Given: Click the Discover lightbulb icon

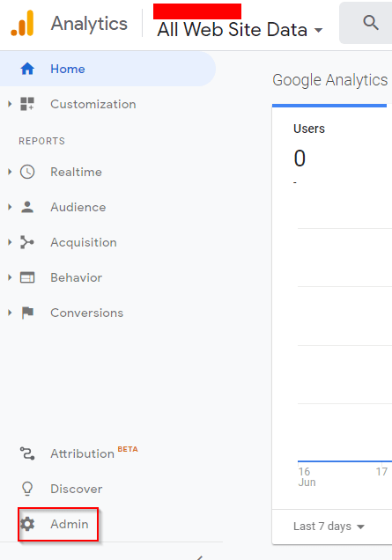Looking at the screenshot, I should pos(27,489).
